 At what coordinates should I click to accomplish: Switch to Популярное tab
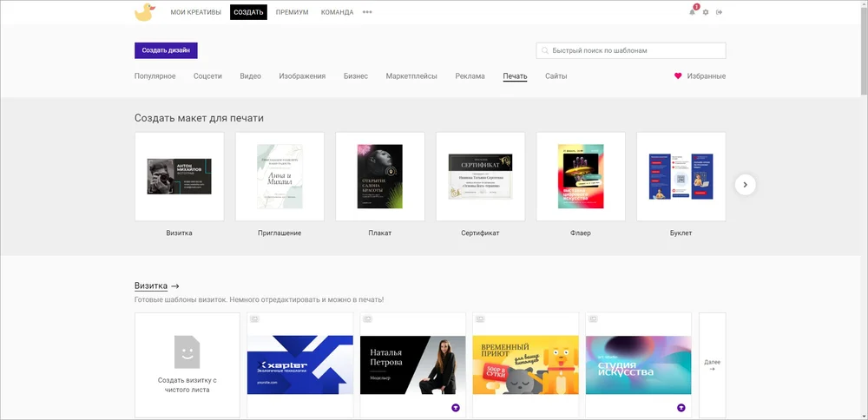click(155, 76)
